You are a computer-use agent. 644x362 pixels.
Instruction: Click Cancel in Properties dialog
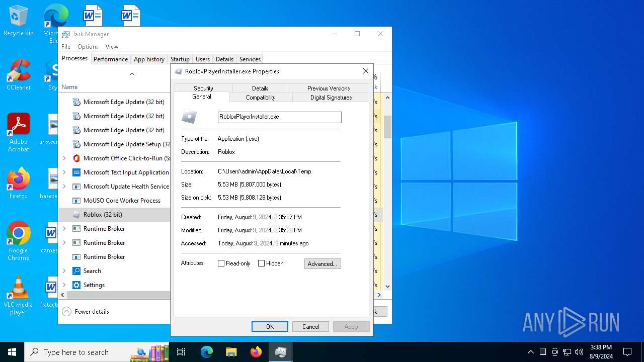coord(310,327)
